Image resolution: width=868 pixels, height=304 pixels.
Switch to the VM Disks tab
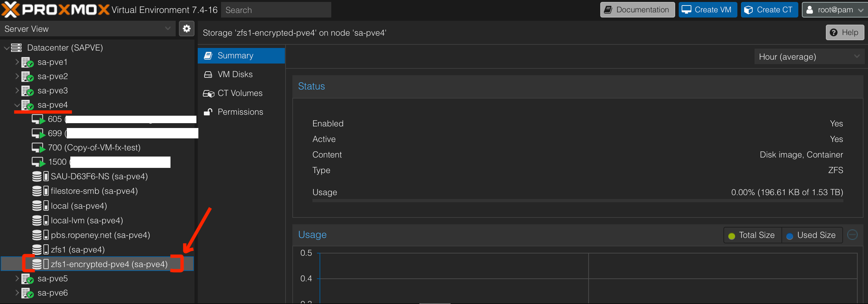[235, 74]
